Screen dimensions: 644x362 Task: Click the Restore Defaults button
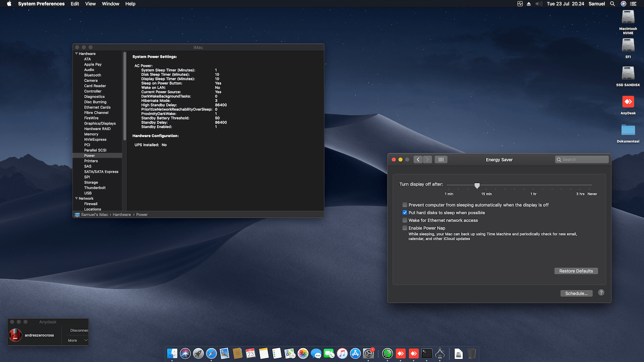576,271
